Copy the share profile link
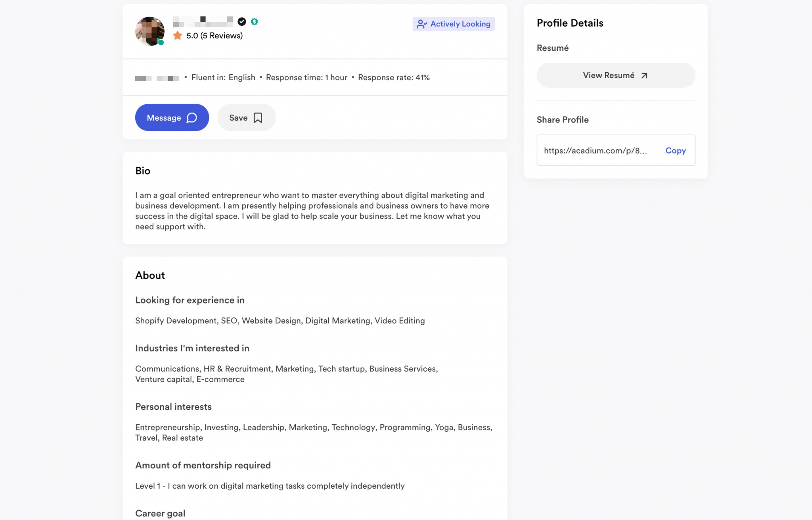 [x=675, y=150]
